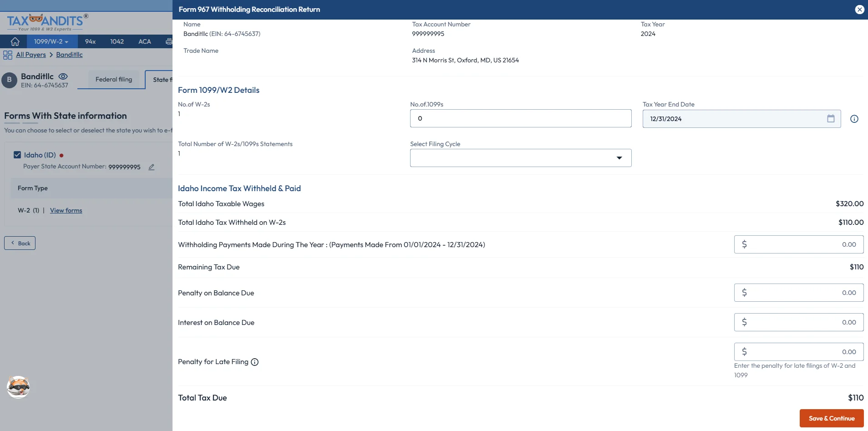Switch to the Federal filing tab

point(114,79)
